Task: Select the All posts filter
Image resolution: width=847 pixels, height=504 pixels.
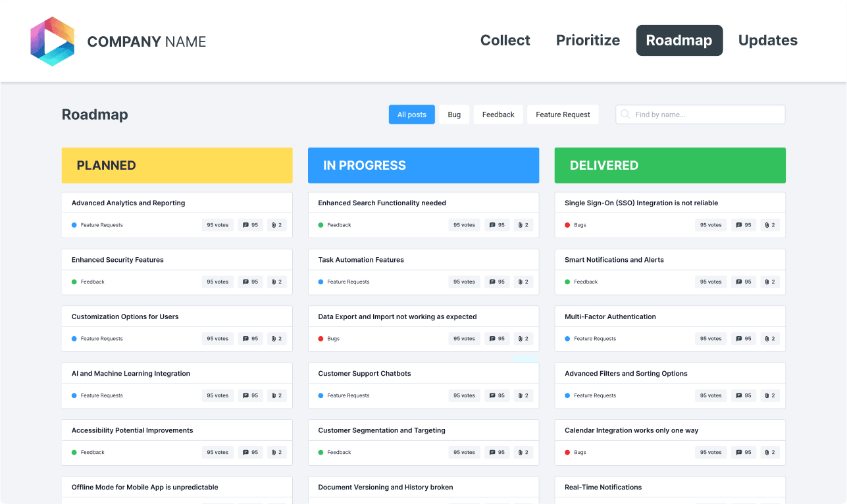Action: point(411,114)
